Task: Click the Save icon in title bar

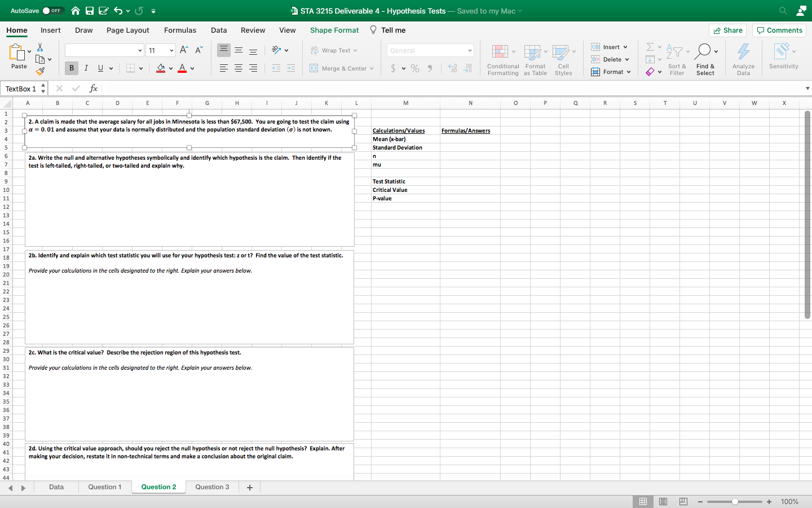Action: pos(90,11)
